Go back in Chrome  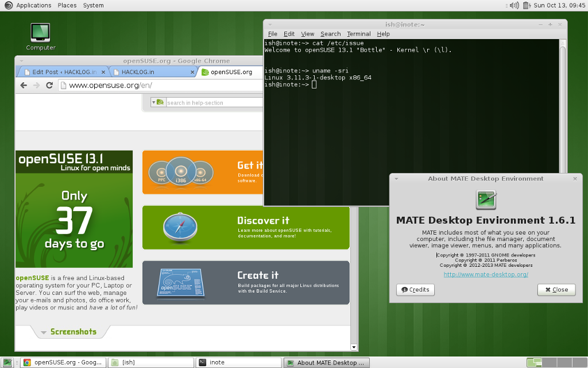24,85
